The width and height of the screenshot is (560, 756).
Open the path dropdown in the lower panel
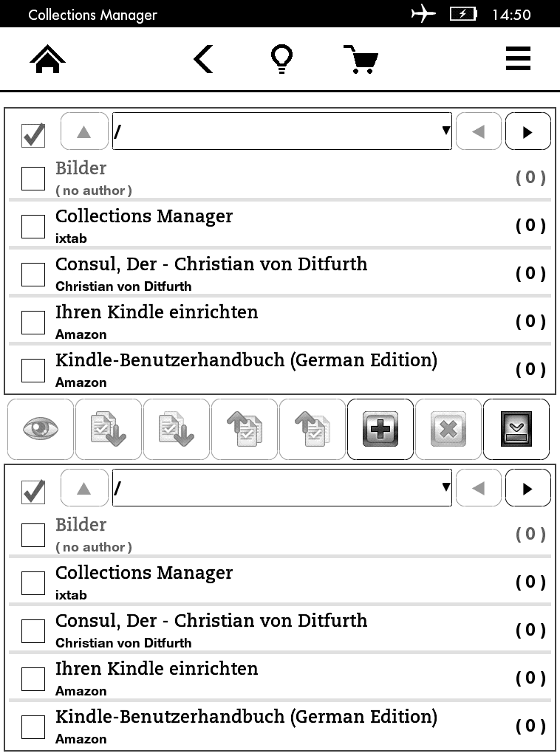click(x=281, y=488)
